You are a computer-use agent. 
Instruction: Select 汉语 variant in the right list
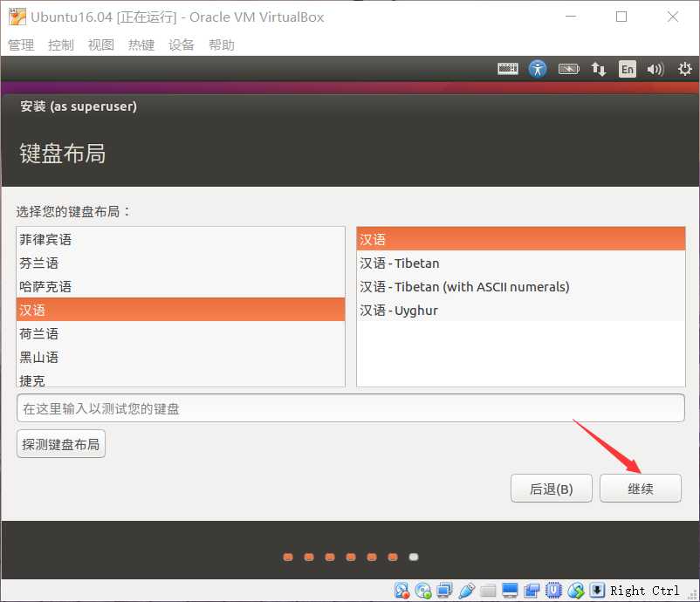(520, 239)
